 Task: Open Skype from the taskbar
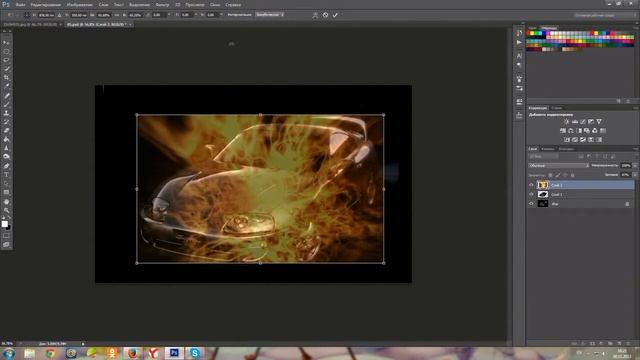click(x=195, y=353)
